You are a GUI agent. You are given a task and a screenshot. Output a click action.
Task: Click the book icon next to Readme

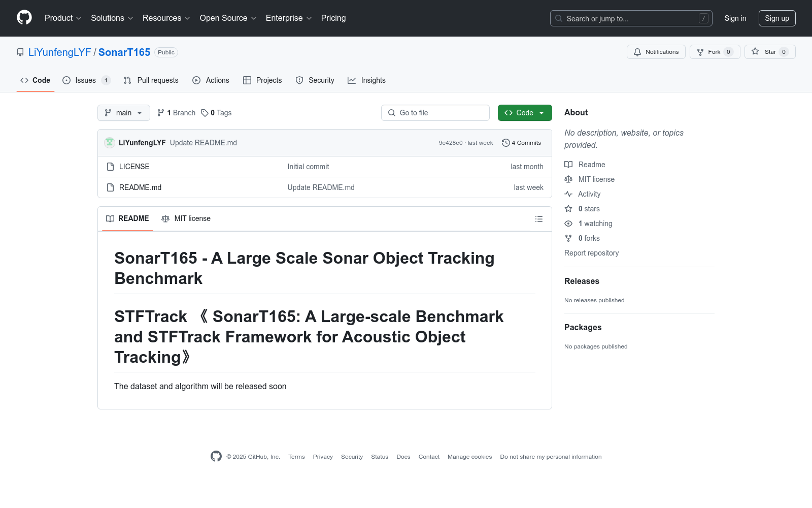pos(568,165)
